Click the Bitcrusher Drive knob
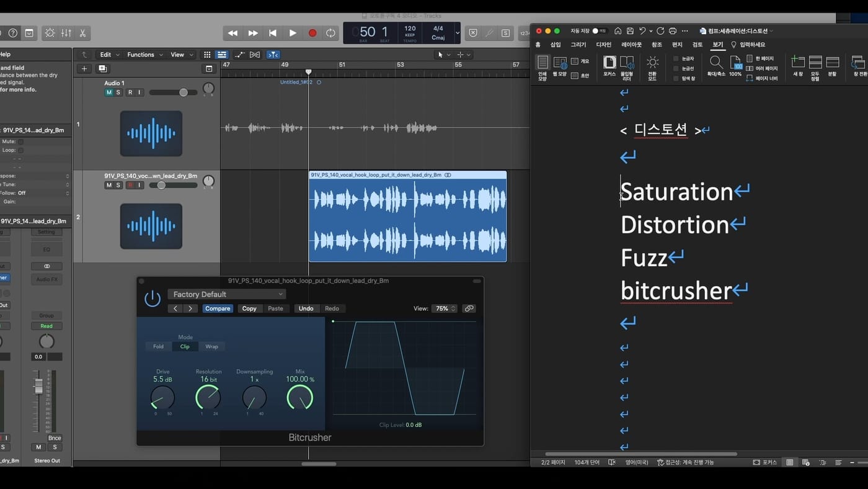Image resolution: width=868 pixels, height=489 pixels. pos(163,398)
